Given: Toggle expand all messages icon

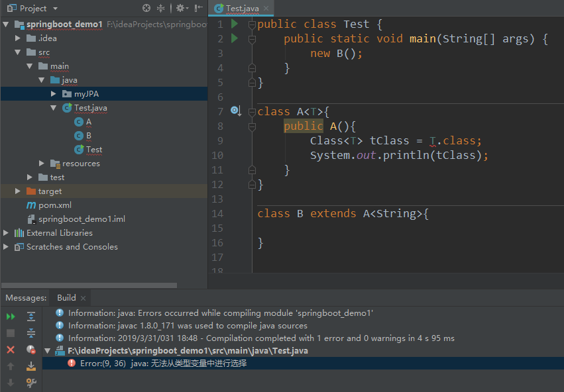Looking at the screenshot, I should pyautogui.click(x=31, y=317).
